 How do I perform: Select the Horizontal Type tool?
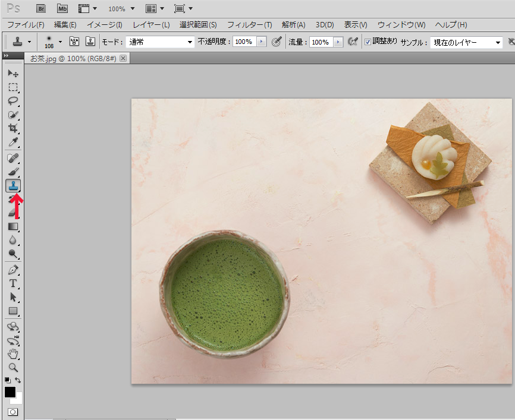(x=13, y=283)
